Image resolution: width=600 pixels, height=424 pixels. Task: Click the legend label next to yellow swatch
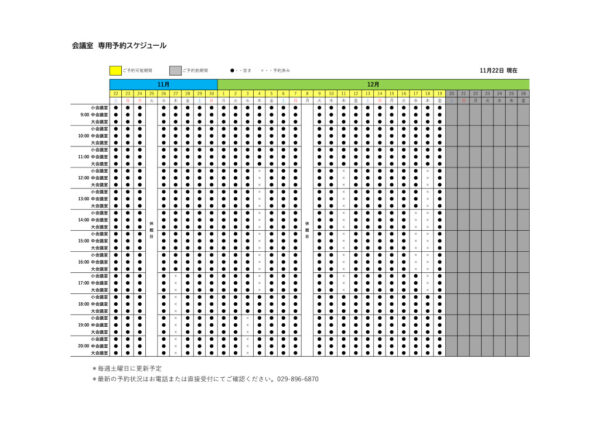(138, 70)
